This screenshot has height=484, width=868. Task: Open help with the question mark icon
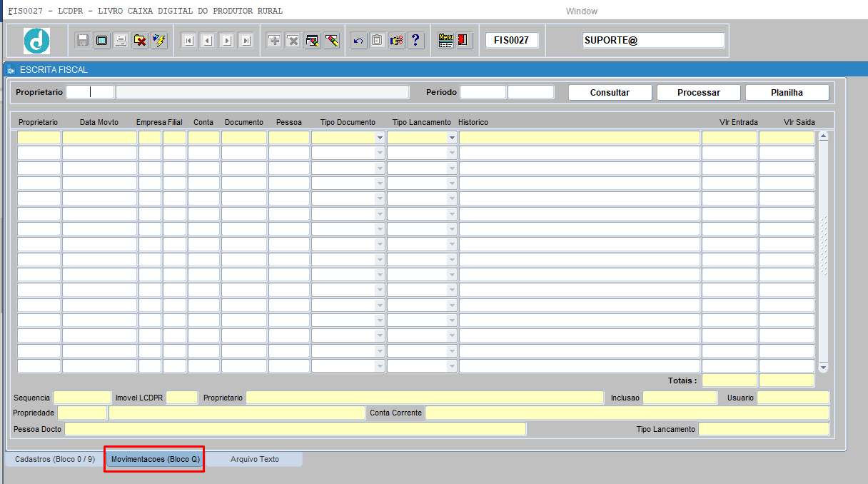pos(416,41)
